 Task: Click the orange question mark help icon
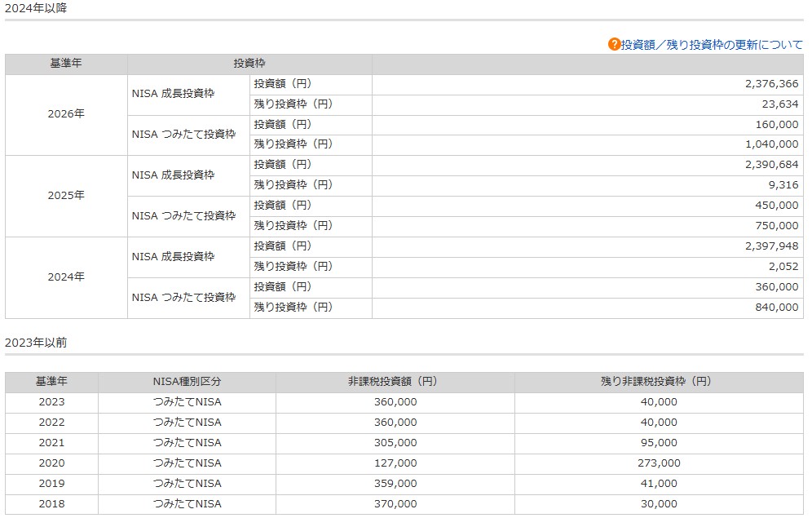pyautogui.click(x=614, y=44)
